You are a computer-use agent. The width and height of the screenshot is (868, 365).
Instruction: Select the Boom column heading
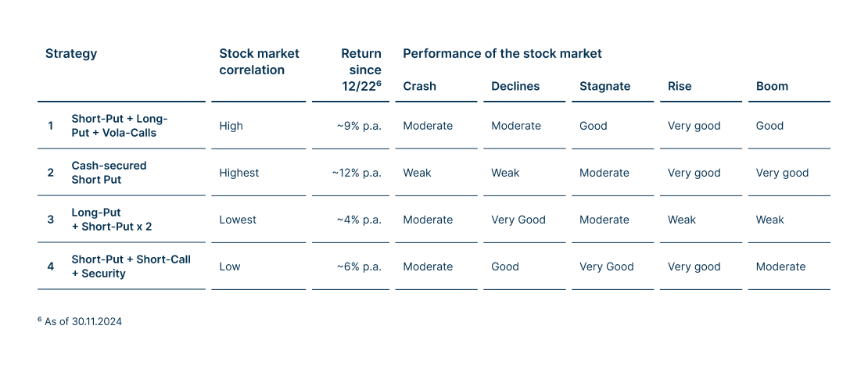tap(772, 86)
